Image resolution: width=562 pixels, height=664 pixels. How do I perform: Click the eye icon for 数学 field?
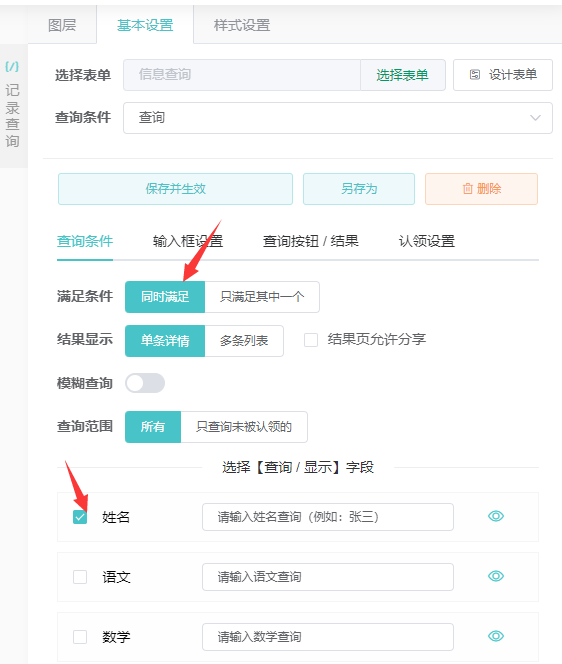click(496, 636)
